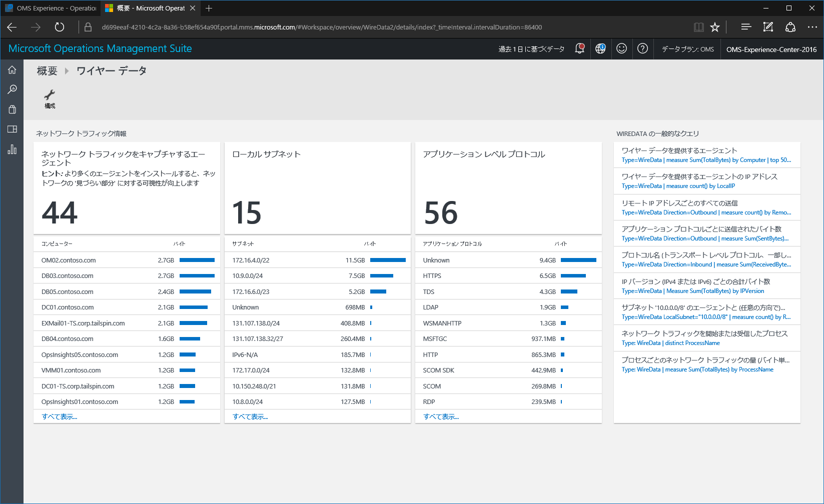Click the Share icon in browser toolbar

[x=790, y=27]
